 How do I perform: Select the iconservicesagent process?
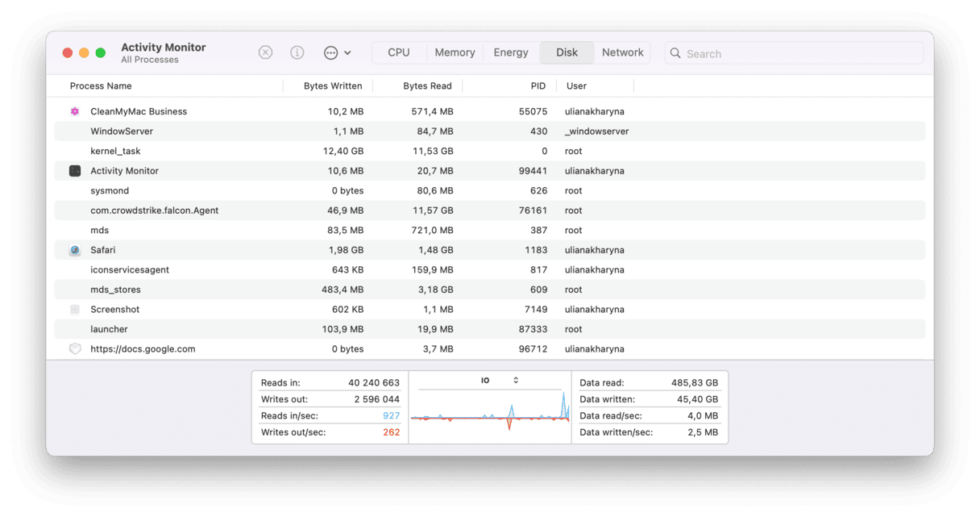coord(130,269)
